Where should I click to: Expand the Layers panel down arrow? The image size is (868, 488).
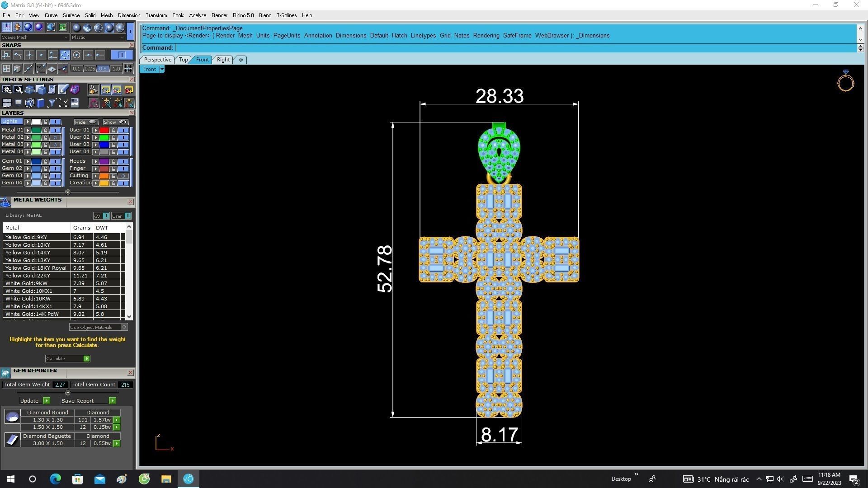click(68, 192)
